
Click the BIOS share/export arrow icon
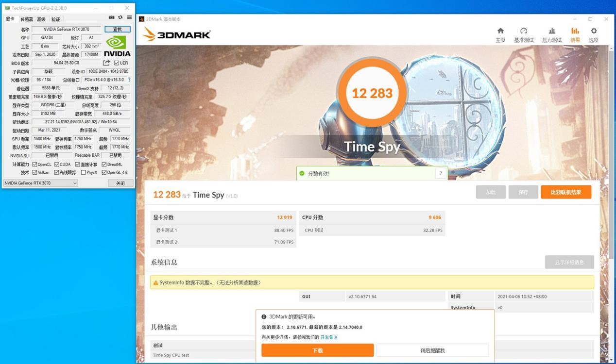(x=106, y=63)
